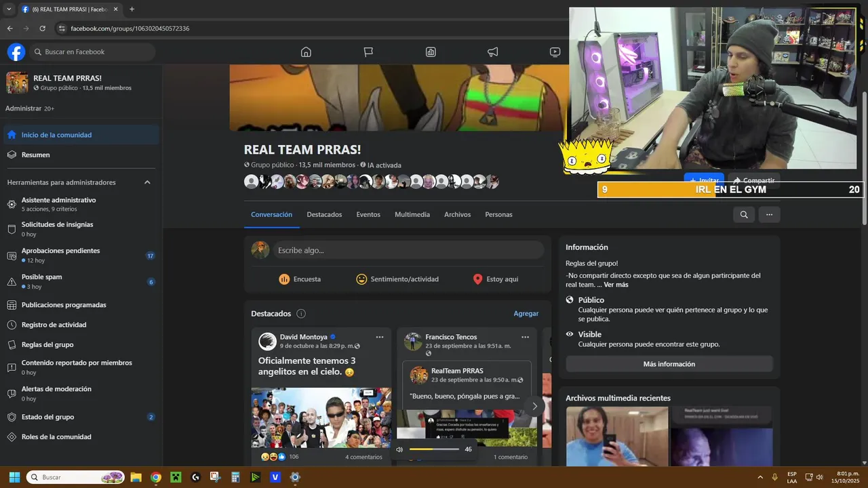
Task: Click the Escribe algo post field
Action: point(408,250)
